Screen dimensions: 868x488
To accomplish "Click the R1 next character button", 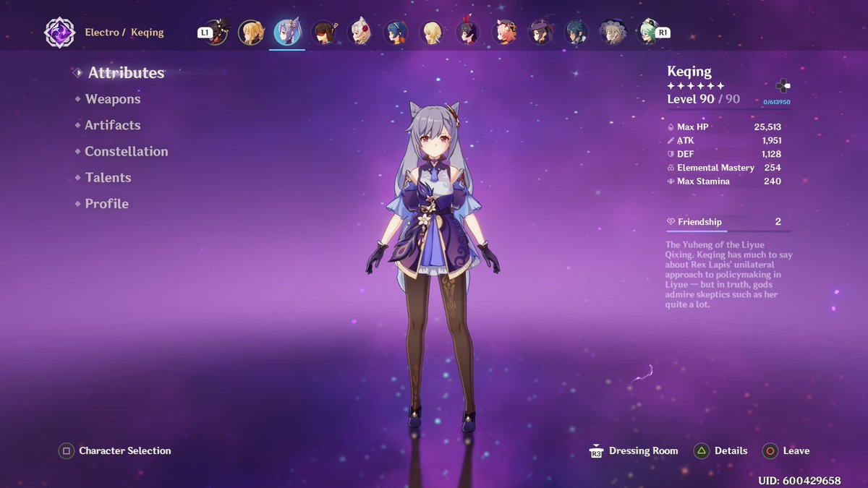I will pos(662,33).
